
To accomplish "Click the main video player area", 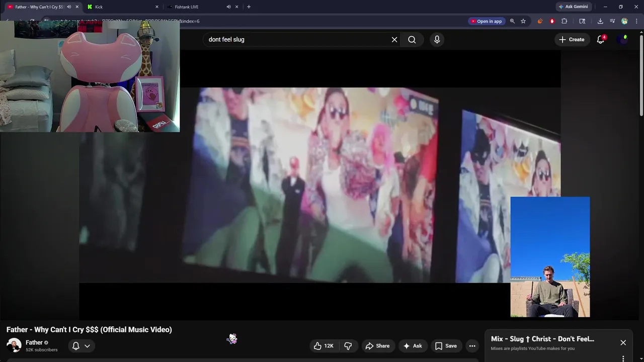I will pyautogui.click(x=319, y=185).
